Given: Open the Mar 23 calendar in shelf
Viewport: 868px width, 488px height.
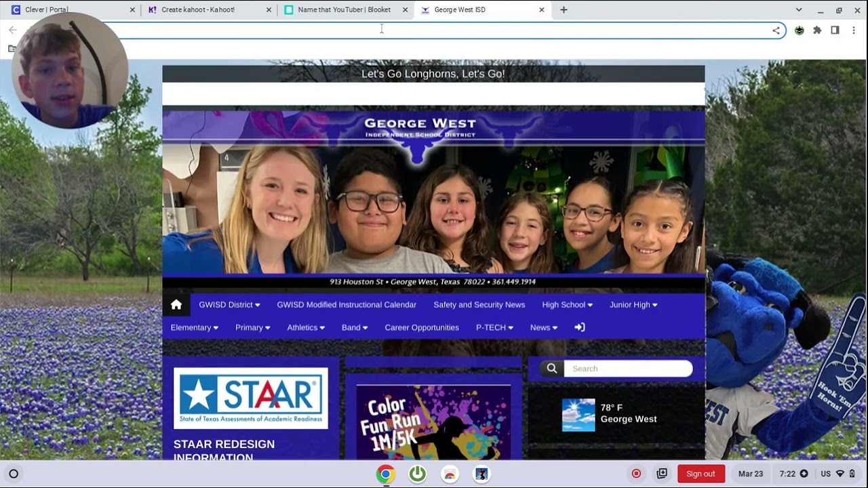Looking at the screenshot, I should [751, 474].
